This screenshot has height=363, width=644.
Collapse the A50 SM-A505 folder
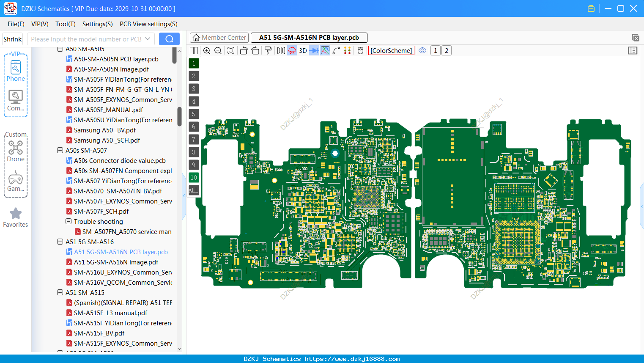tap(60, 49)
